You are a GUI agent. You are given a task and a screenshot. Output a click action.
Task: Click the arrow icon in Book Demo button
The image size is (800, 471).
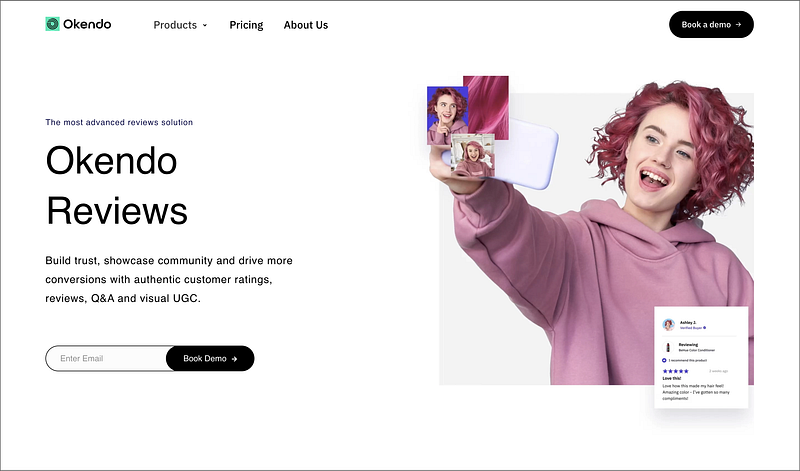click(x=234, y=359)
